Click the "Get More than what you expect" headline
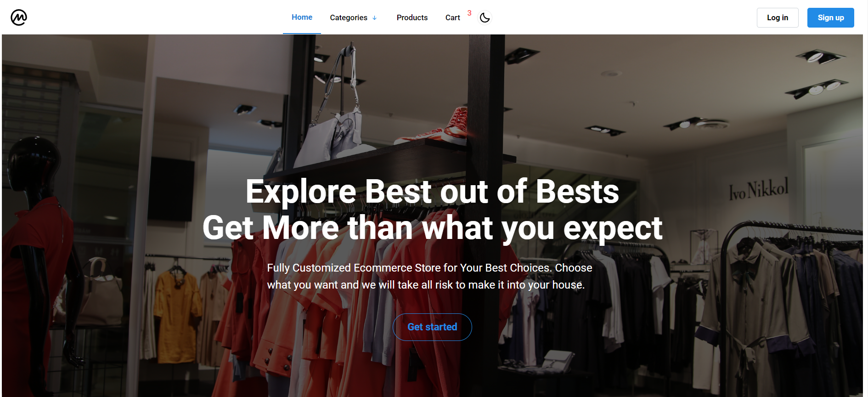Viewport: 868px width, 397px height. click(432, 228)
